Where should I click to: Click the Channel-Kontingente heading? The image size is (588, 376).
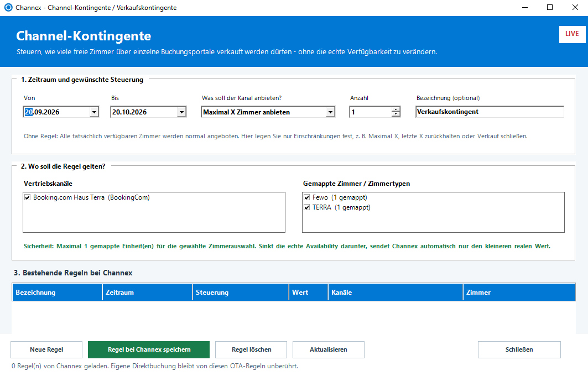click(x=84, y=35)
